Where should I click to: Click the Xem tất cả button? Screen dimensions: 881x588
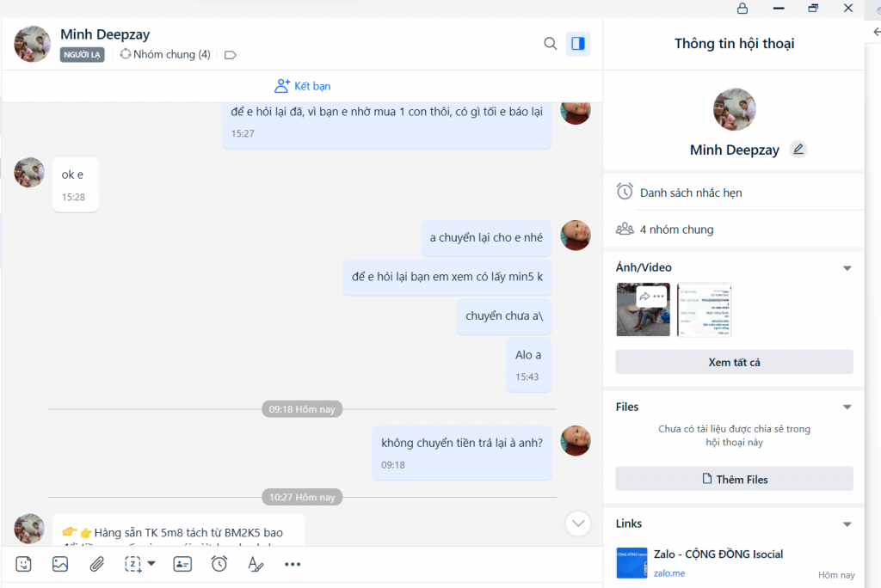(x=734, y=362)
